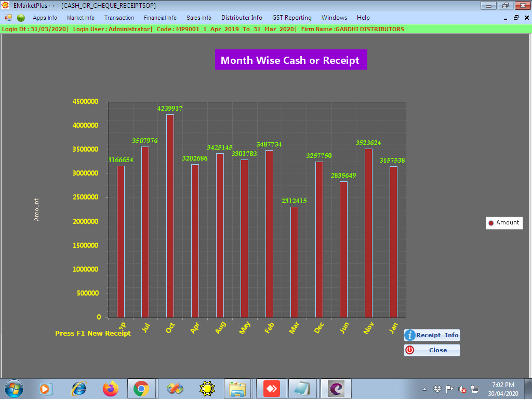Click the volume muted tray icon
Screen dimensions: 532x399
tap(462, 389)
